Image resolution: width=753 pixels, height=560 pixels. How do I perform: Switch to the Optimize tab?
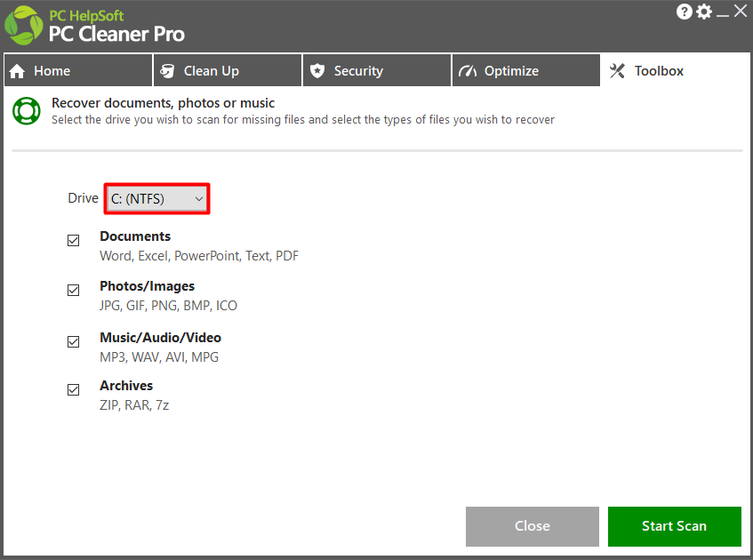coord(526,70)
